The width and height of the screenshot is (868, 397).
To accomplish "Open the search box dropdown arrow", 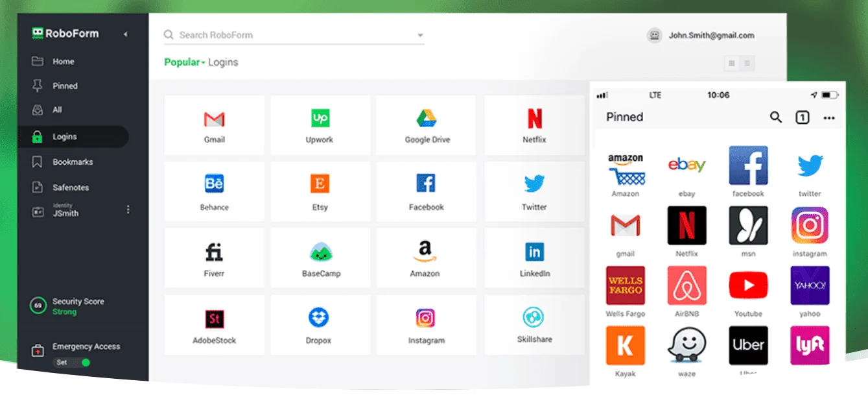I will coord(420,36).
